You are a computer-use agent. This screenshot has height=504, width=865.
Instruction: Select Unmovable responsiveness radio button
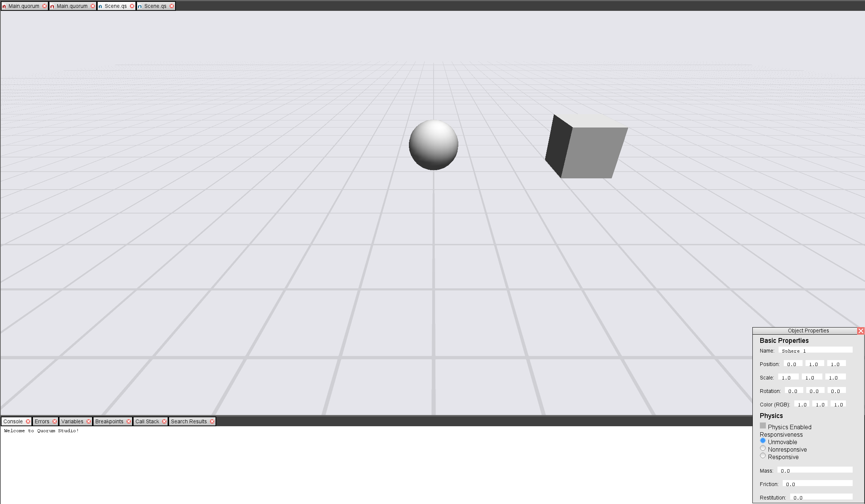click(x=763, y=441)
